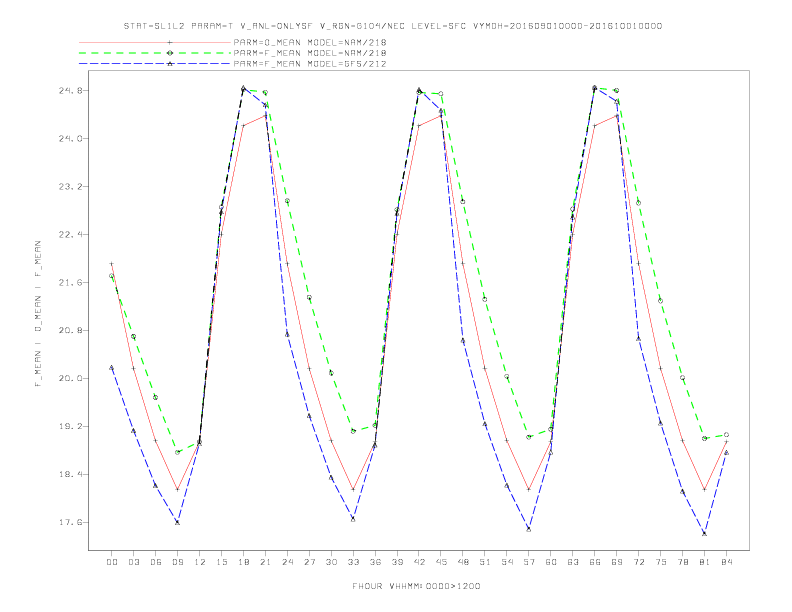Click x-axis forecast hour label 48
792x612 pixels.
[463, 562]
